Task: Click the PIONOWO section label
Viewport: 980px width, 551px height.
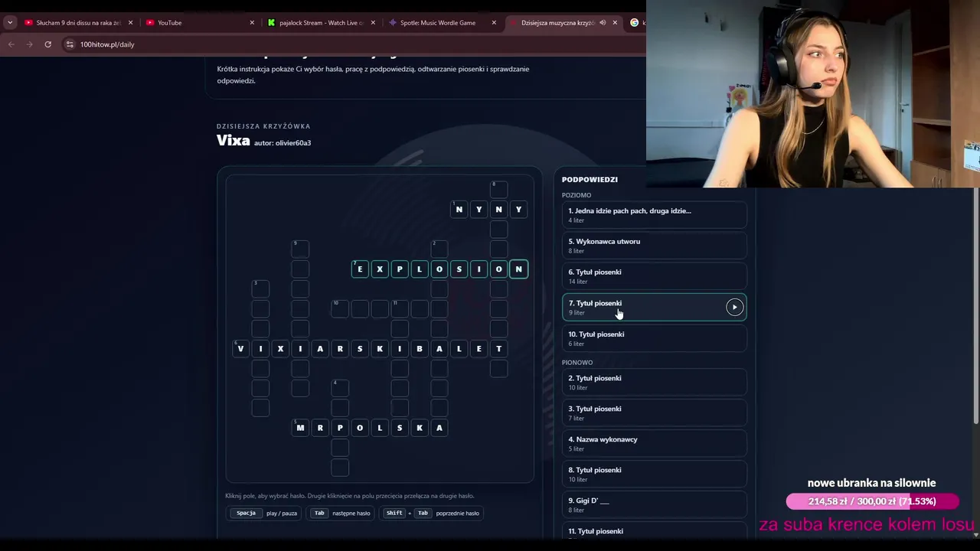Action: [577, 363]
